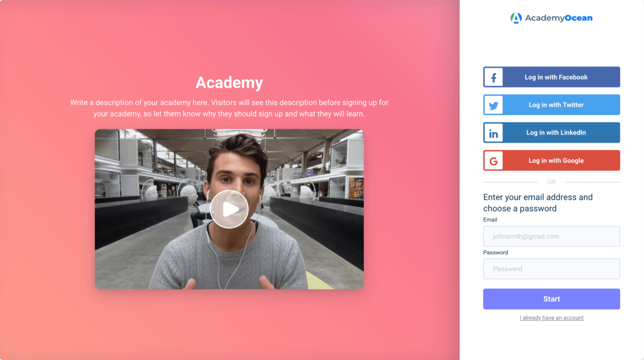Select the johnsmith@gmail.com placeholder field
644x360 pixels.
click(551, 236)
